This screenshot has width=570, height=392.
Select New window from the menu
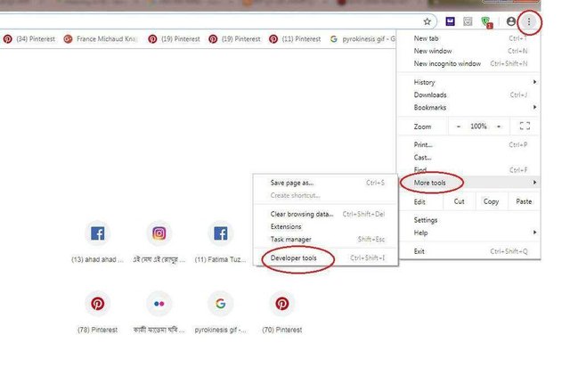[x=468, y=51]
